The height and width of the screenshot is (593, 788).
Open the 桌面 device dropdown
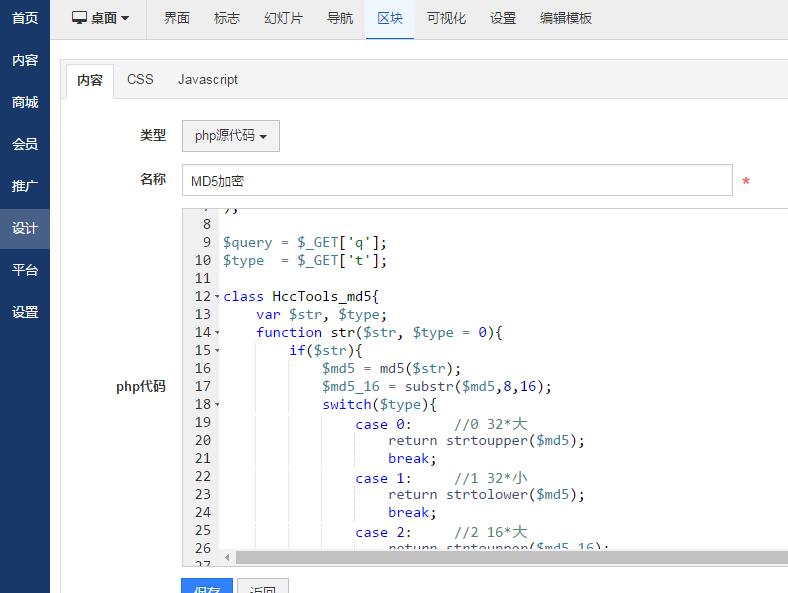point(101,18)
